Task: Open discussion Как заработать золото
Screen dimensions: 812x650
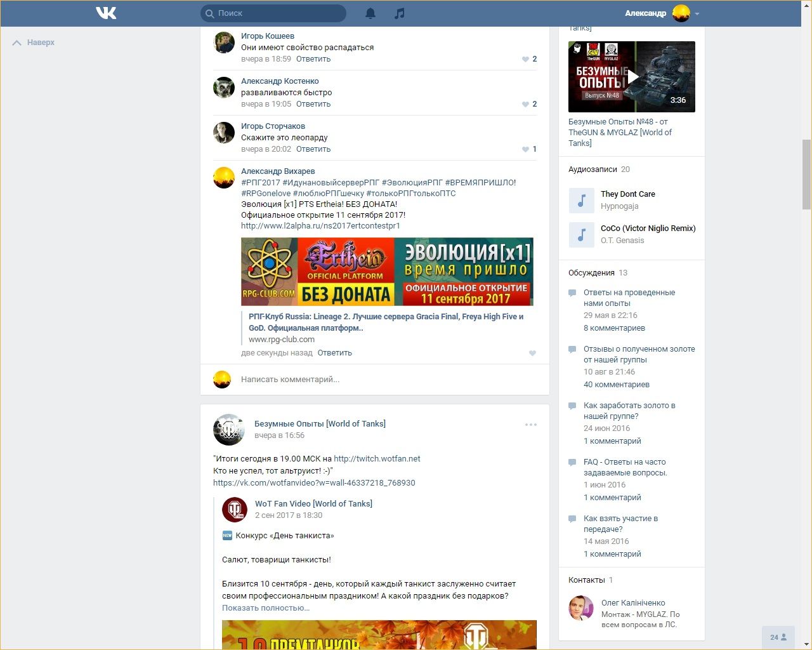Action: click(629, 411)
